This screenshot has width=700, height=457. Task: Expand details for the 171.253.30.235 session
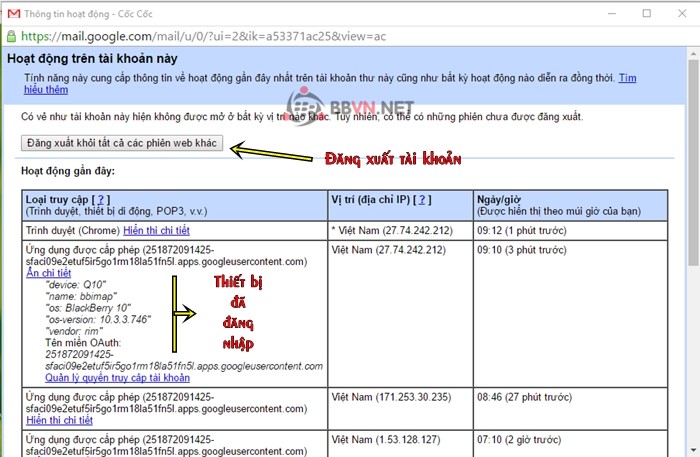tap(61, 421)
